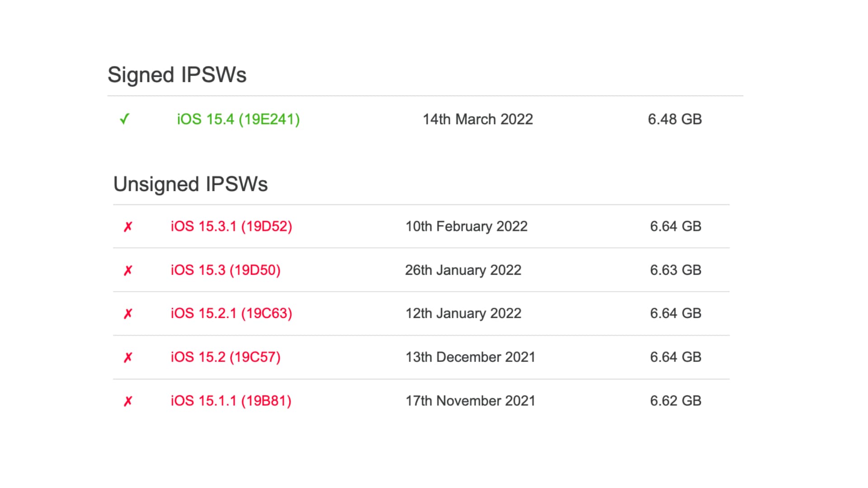
Task: Click the 14th March 2022 release date
Action: tap(477, 119)
